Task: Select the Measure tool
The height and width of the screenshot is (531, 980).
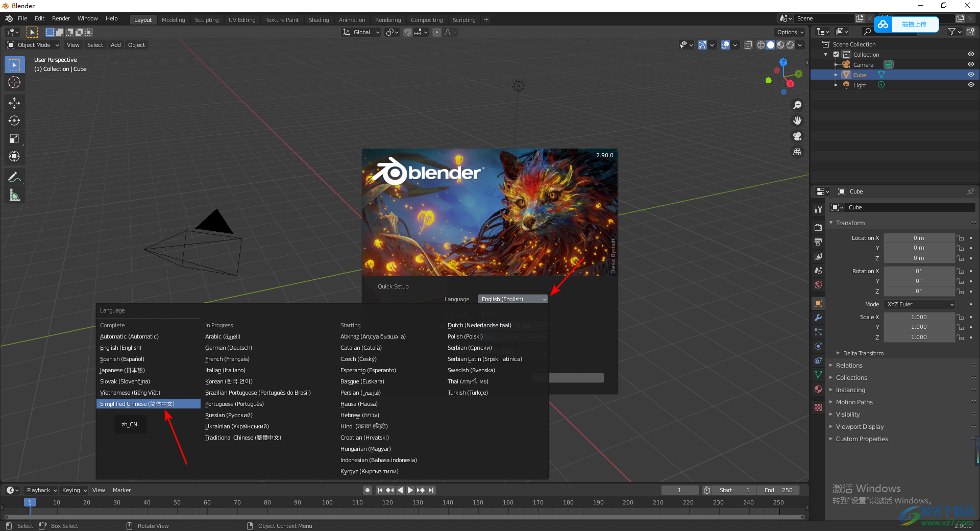Action: [14, 195]
